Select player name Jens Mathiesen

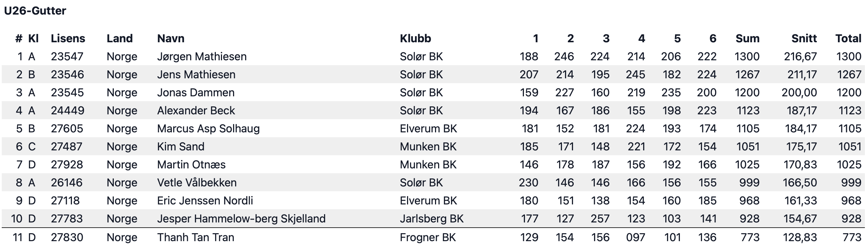pos(196,74)
